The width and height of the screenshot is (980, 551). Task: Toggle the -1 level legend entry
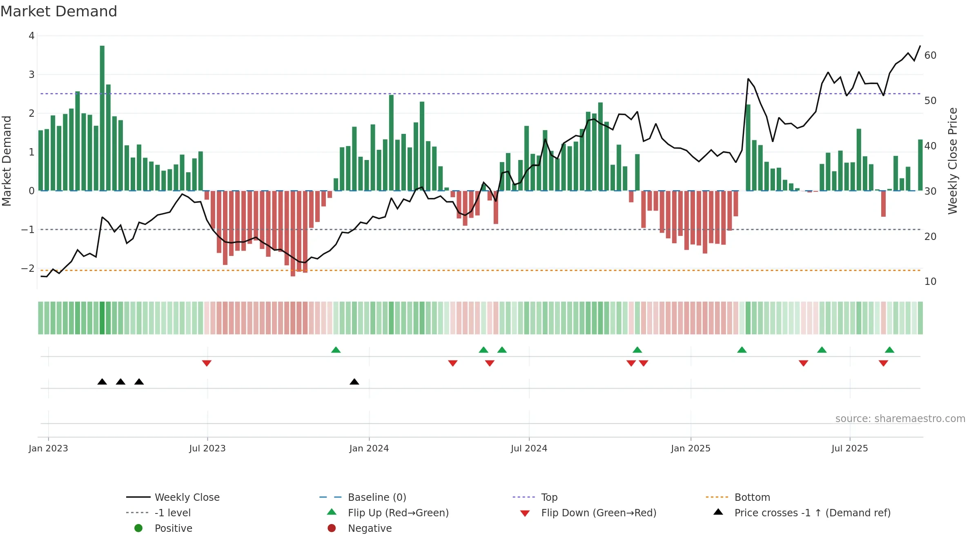[x=158, y=513]
